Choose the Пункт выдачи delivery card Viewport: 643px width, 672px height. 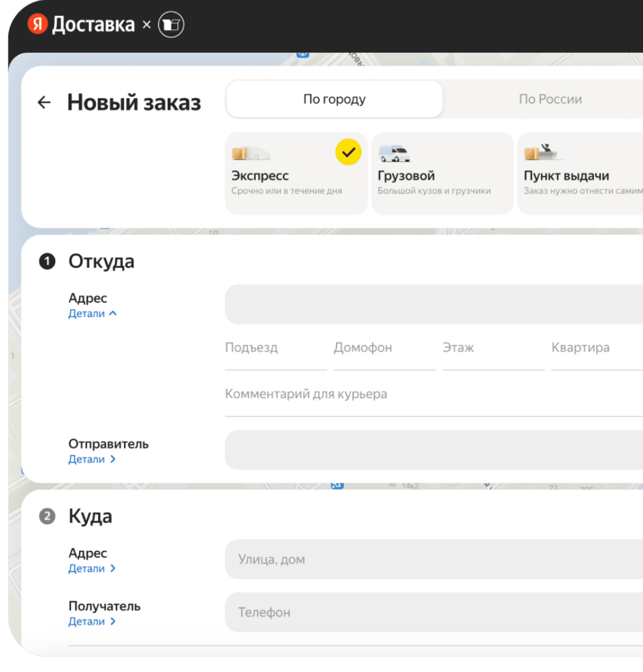pyautogui.click(x=580, y=173)
